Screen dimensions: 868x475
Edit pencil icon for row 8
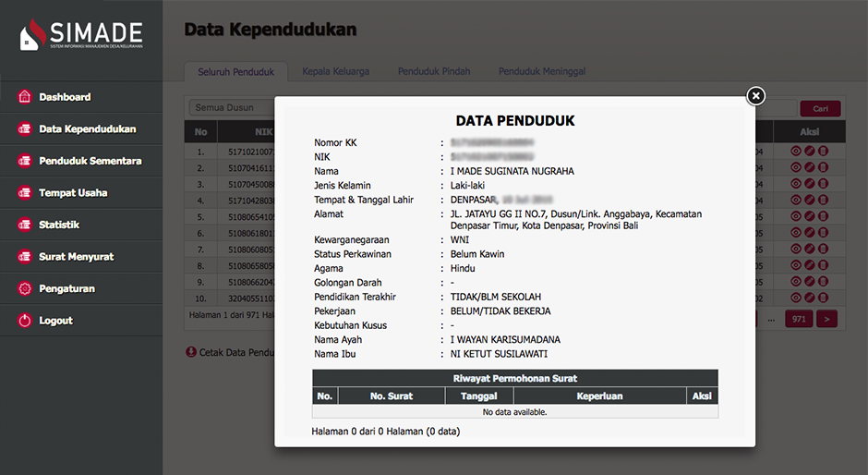coord(809,265)
